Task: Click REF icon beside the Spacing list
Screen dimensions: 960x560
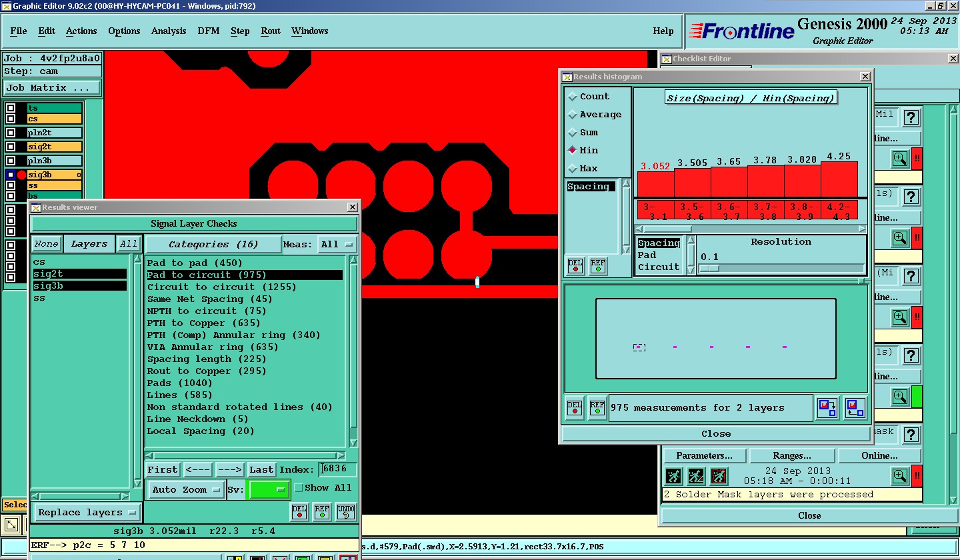Action: [597, 265]
